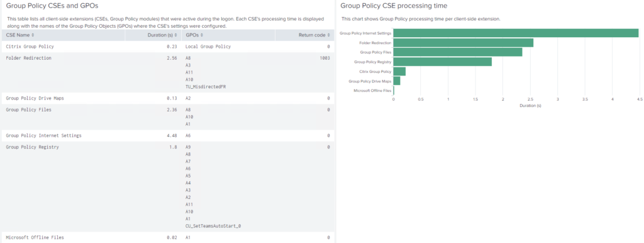Click the Group Policy Registry chart bar
This screenshot has height=243, width=644.
[442, 62]
